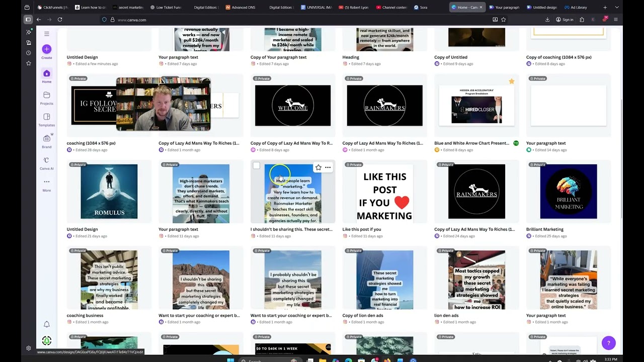This screenshot has width=644, height=362.
Task: Open ROMULUS Untitled Design thumbnail
Action: click(109, 192)
